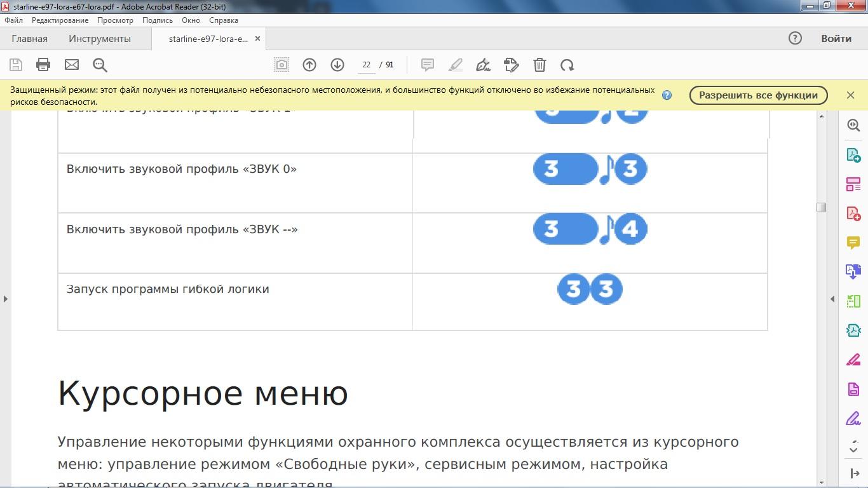
Task: Click the blue help icon in the yellow warning bar
Action: [x=667, y=95]
